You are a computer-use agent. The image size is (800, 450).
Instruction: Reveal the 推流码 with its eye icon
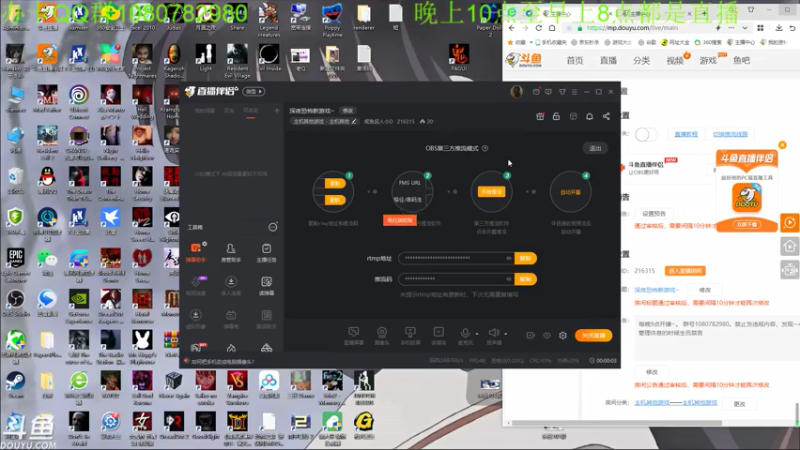509,279
